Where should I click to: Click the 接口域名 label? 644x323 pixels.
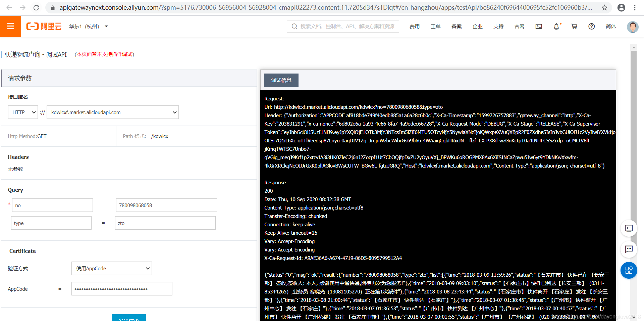click(18, 97)
